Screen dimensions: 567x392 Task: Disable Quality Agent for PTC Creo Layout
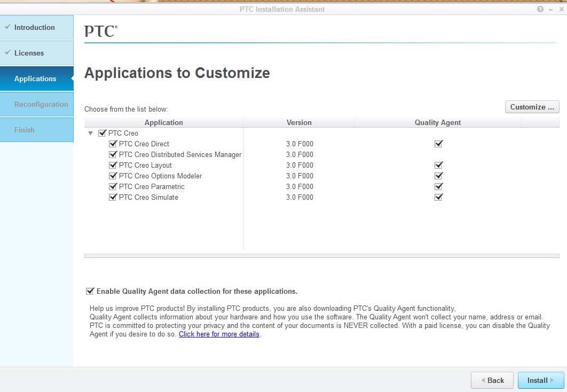[x=438, y=164]
